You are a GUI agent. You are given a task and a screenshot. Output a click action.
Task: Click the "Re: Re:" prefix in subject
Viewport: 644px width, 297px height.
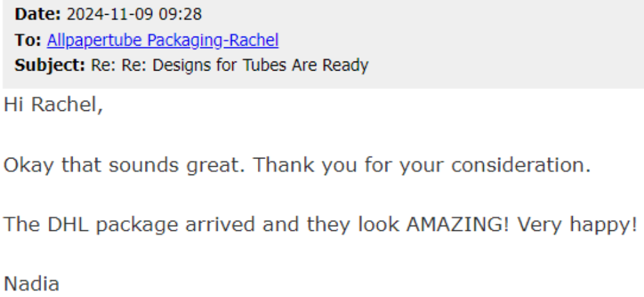click(106, 65)
